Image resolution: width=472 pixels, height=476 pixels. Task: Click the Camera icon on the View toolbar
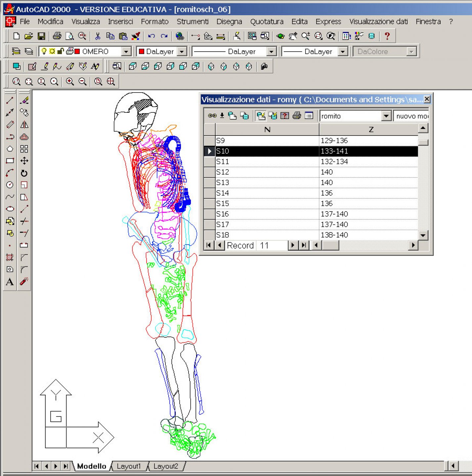(264, 66)
